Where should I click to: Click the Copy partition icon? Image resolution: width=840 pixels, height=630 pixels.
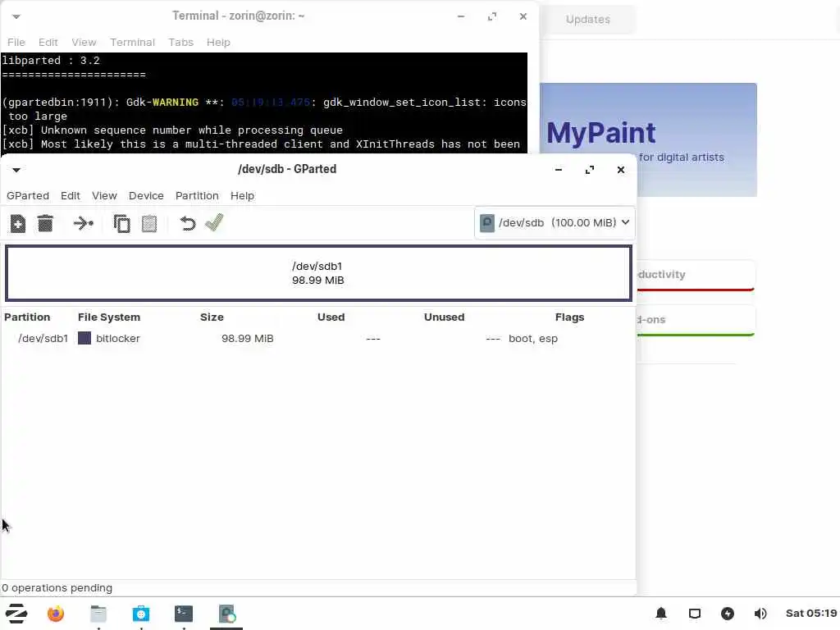coord(121,223)
